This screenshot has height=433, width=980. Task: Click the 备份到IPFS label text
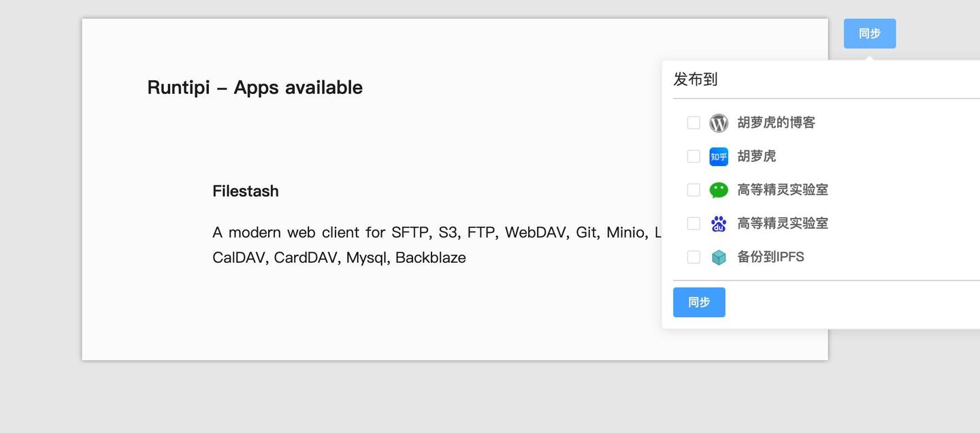click(771, 257)
